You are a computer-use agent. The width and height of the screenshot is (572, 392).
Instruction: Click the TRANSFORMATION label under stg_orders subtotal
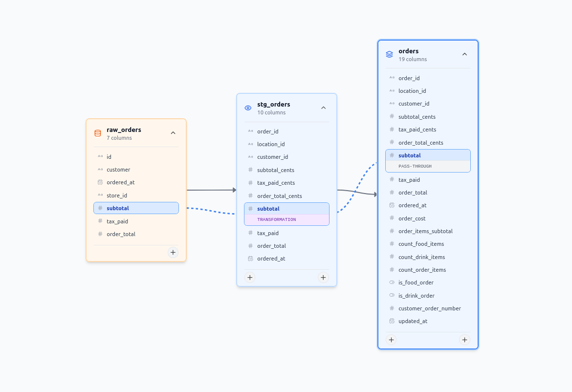(277, 220)
